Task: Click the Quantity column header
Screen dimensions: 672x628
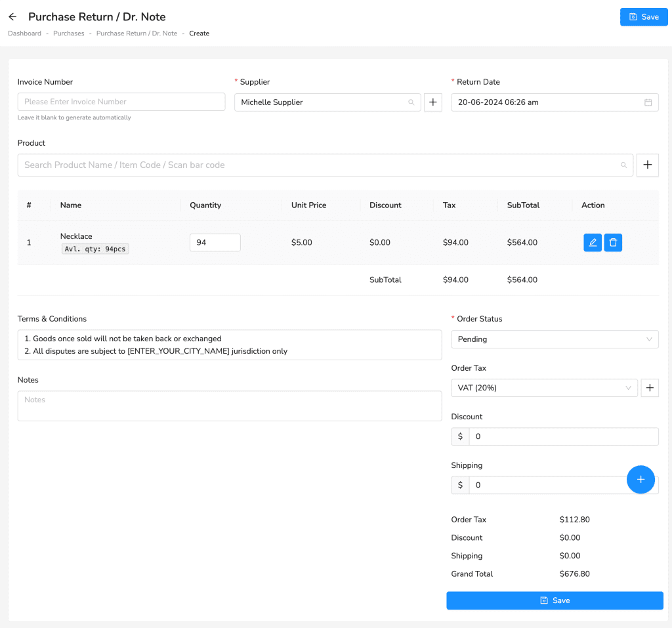Action: [205, 205]
